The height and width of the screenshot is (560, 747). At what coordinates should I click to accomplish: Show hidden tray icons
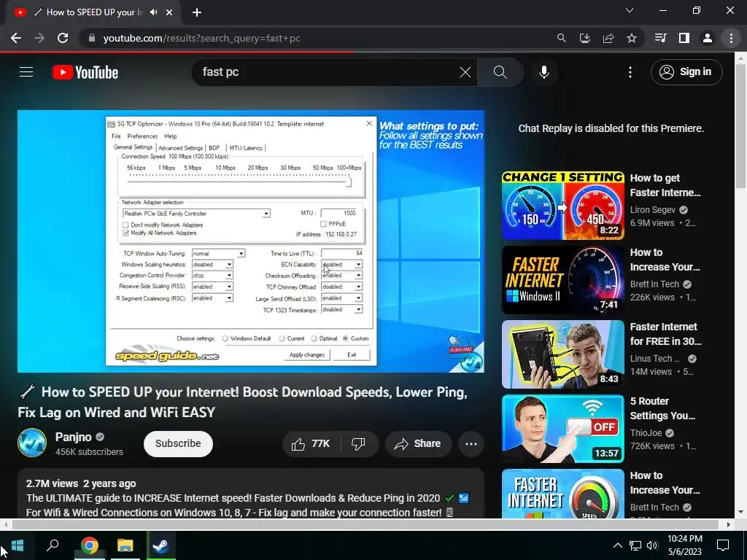pyautogui.click(x=617, y=545)
